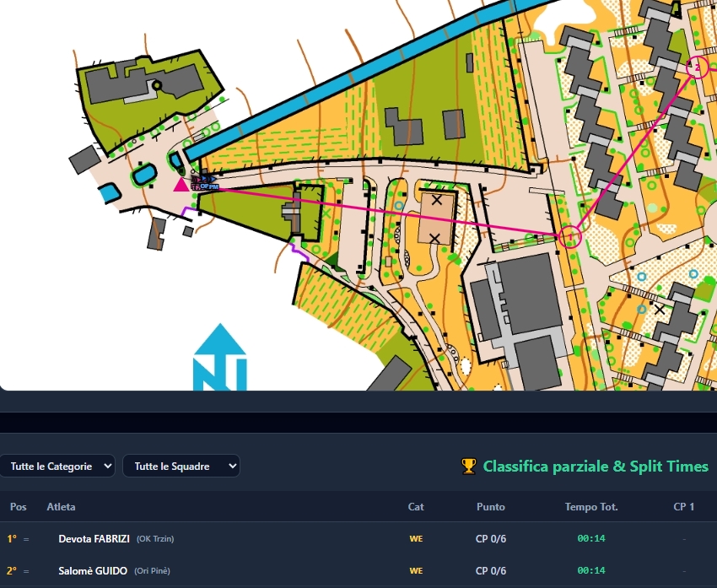This screenshot has width=717, height=588.
Task: Click the Tempo Tot. column header
Action: 591,507
